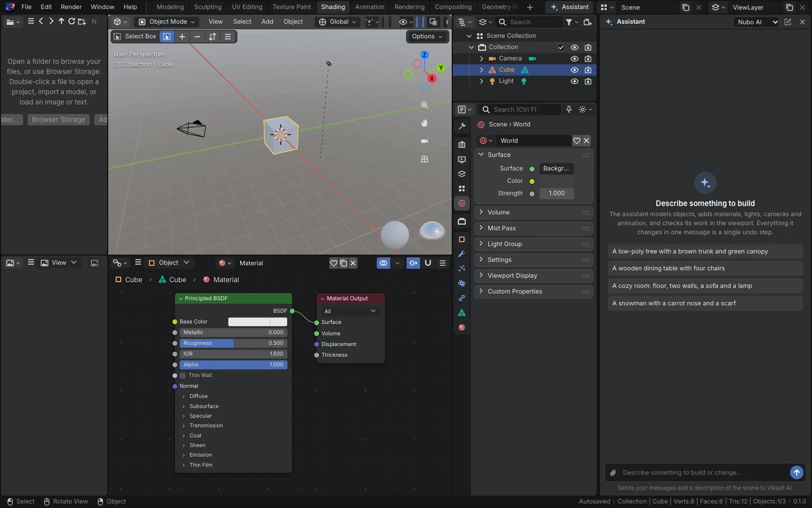The height and width of the screenshot is (508, 812).
Task: Open the Add menu in viewport header
Action: click(267, 21)
